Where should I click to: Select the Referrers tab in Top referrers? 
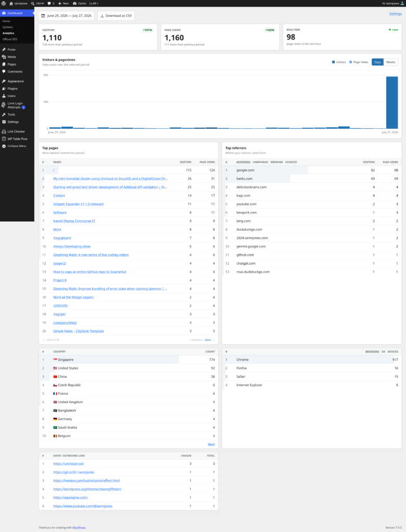243,162
